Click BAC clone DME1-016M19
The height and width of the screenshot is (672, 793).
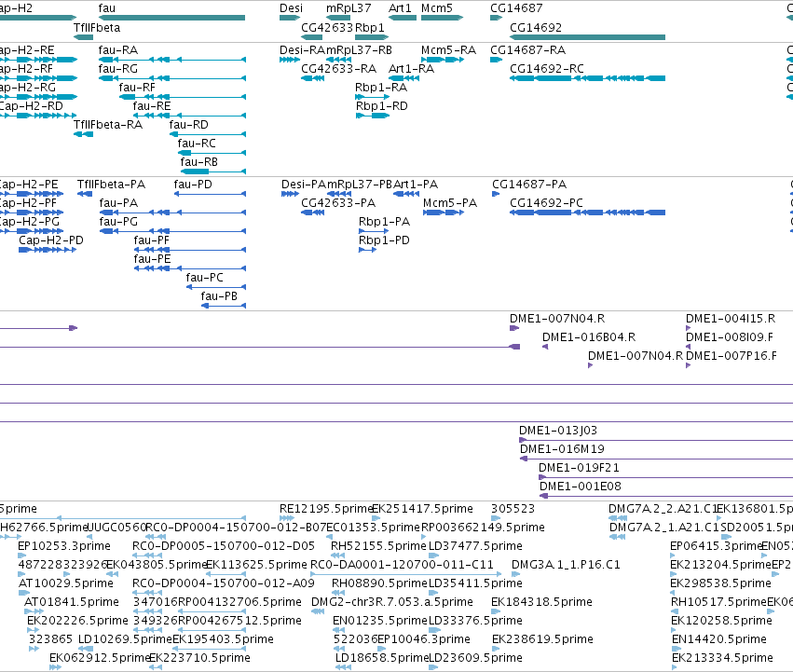563,449
